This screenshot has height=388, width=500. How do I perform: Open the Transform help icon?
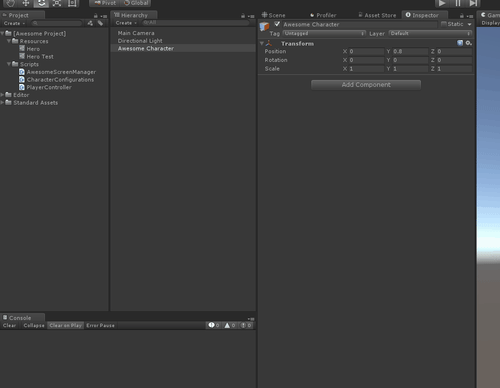(460, 43)
